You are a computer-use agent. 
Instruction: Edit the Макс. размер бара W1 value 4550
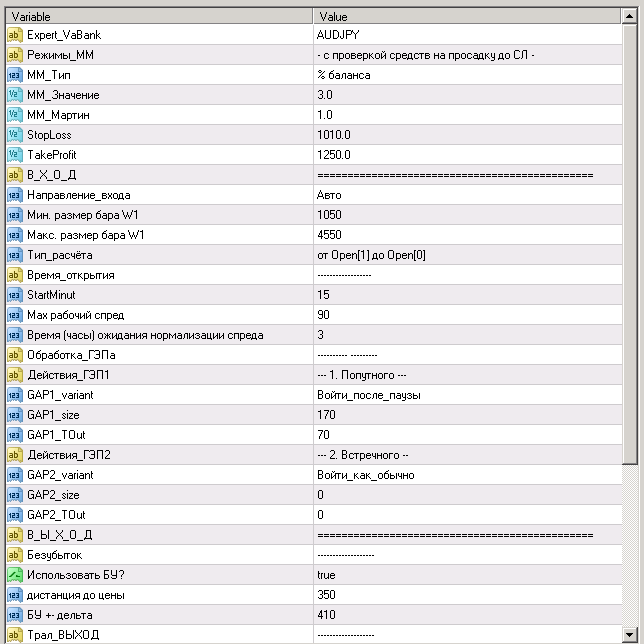[x=468, y=235]
